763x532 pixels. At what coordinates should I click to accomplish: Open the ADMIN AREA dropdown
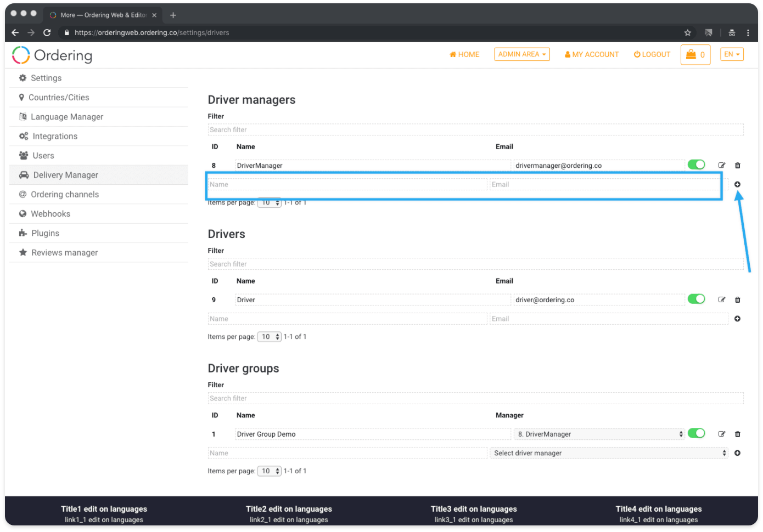[x=522, y=54]
